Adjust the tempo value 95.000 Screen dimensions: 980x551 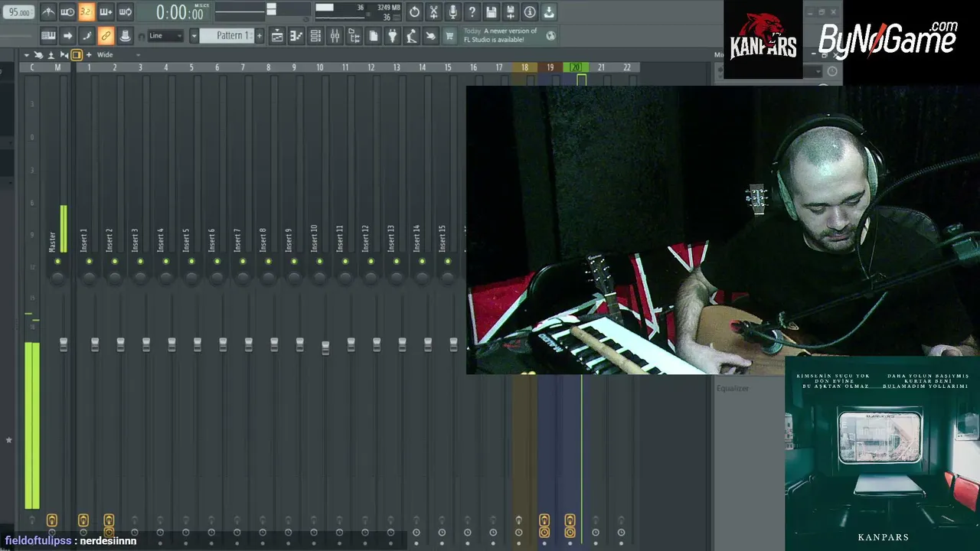tap(19, 12)
